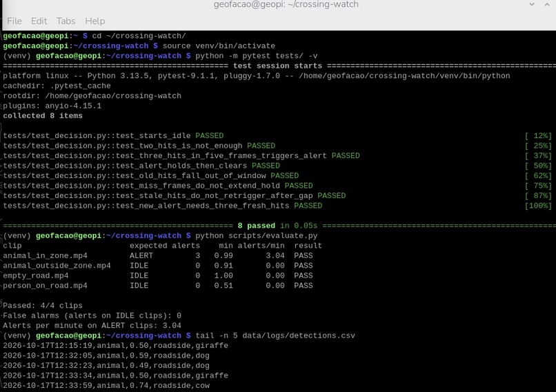This screenshot has height=392, width=556.
Task: Click the empty_road.mp4 clip name
Action: [x=35, y=275]
